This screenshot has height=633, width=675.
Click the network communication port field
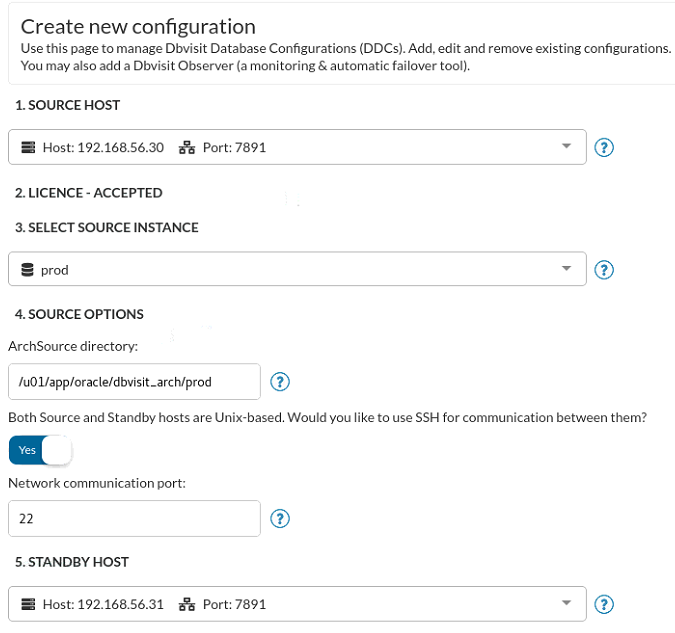pyautogui.click(x=134, y=518)
